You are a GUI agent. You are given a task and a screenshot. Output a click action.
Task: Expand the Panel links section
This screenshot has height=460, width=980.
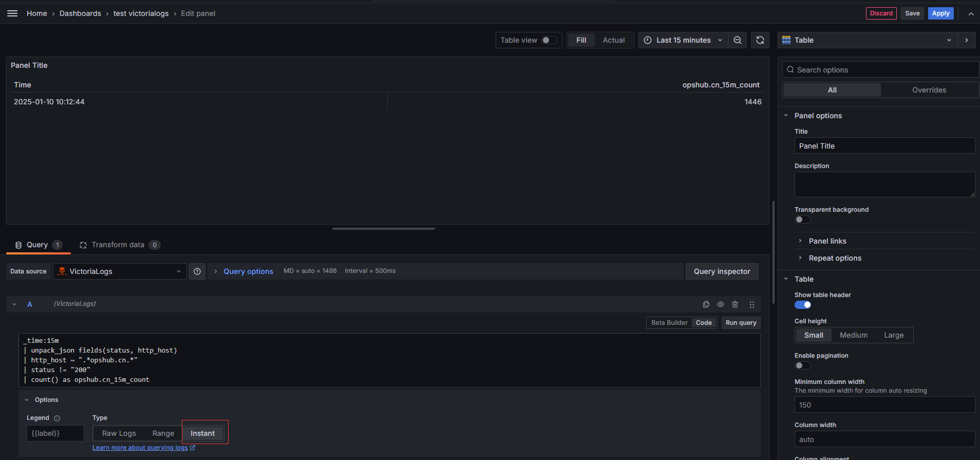point(827,241)
